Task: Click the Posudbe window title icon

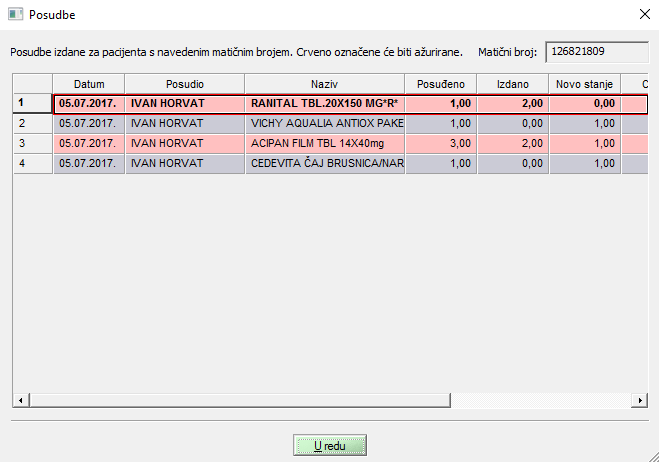Action: click(x=16, y=14)
